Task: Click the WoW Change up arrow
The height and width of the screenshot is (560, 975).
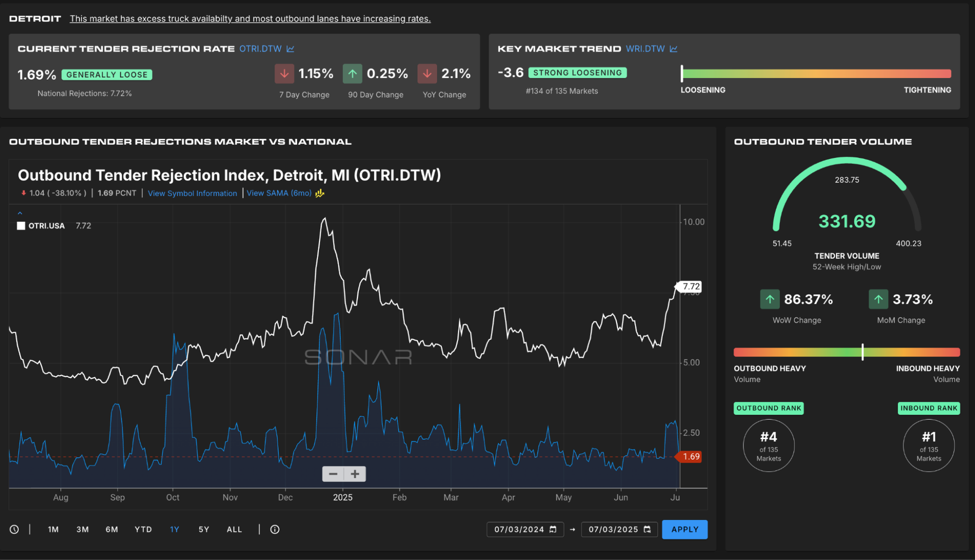Action: click(x=770, y=300)
